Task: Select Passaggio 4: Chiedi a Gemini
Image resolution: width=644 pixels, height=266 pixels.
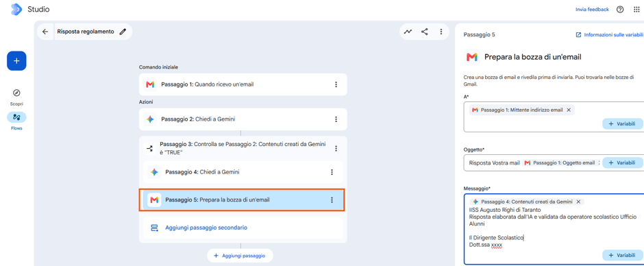Action: (x=243, y=172)
